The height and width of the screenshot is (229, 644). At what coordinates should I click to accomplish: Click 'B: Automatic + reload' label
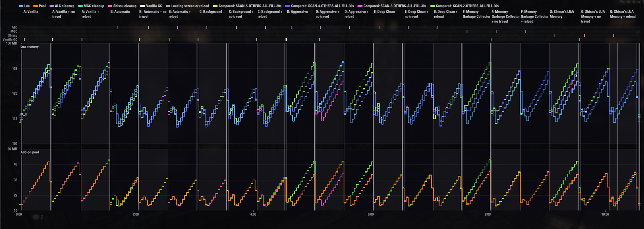point(180,14)
